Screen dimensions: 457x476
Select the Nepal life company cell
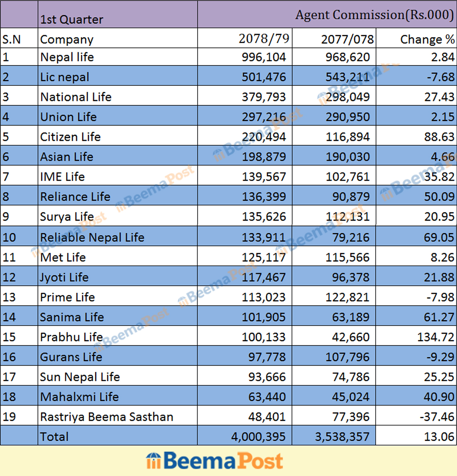(x=67, y=57)
